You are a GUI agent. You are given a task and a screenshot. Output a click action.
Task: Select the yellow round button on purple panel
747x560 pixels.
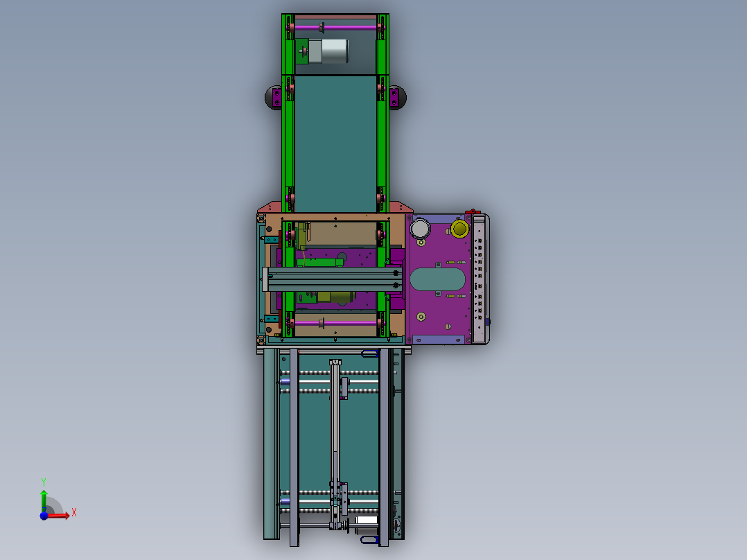tap(459, 229)
